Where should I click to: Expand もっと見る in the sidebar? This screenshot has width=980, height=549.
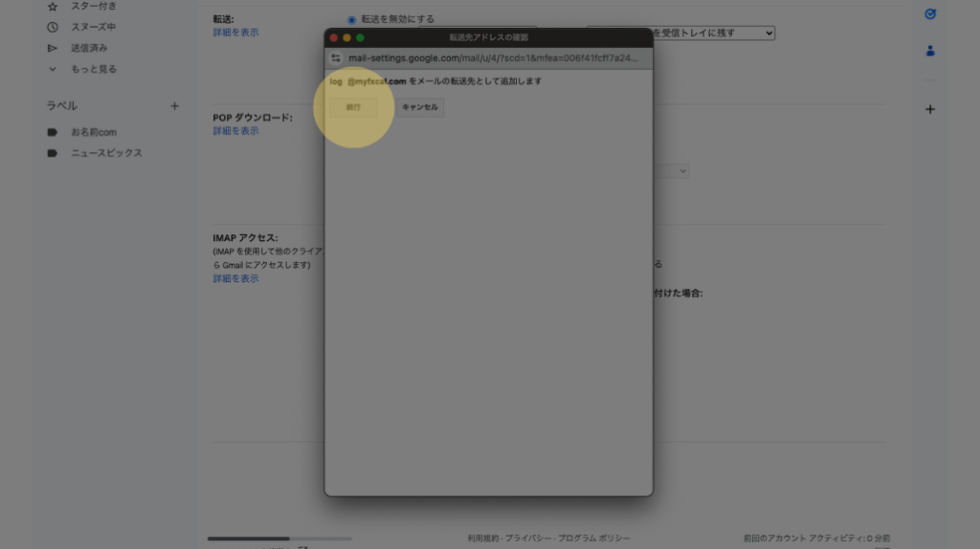53,69
